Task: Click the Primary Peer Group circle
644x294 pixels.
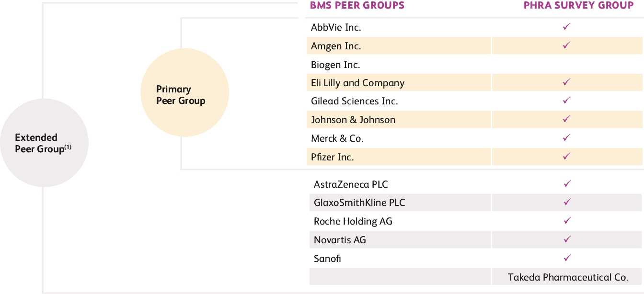Action: pyautogui.click(x=184, y=93)
